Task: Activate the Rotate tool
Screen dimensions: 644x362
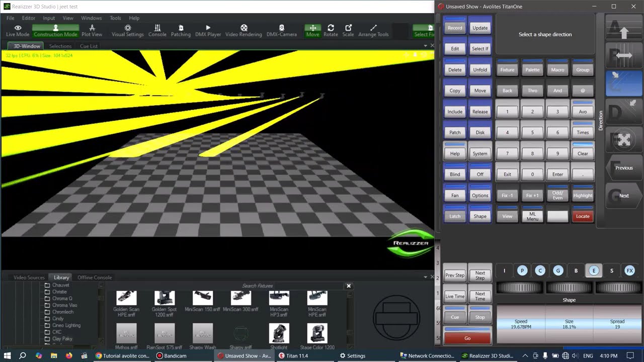Action: pos(331,31)
